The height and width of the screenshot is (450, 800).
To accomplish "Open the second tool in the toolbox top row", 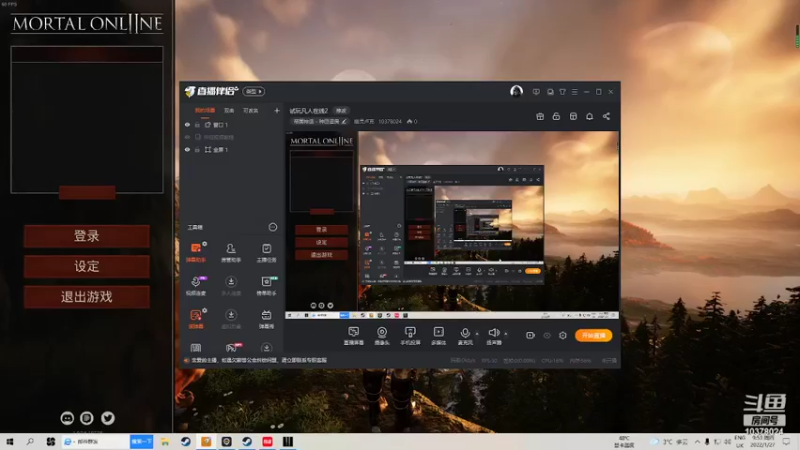I will click(x=231, y=253).
